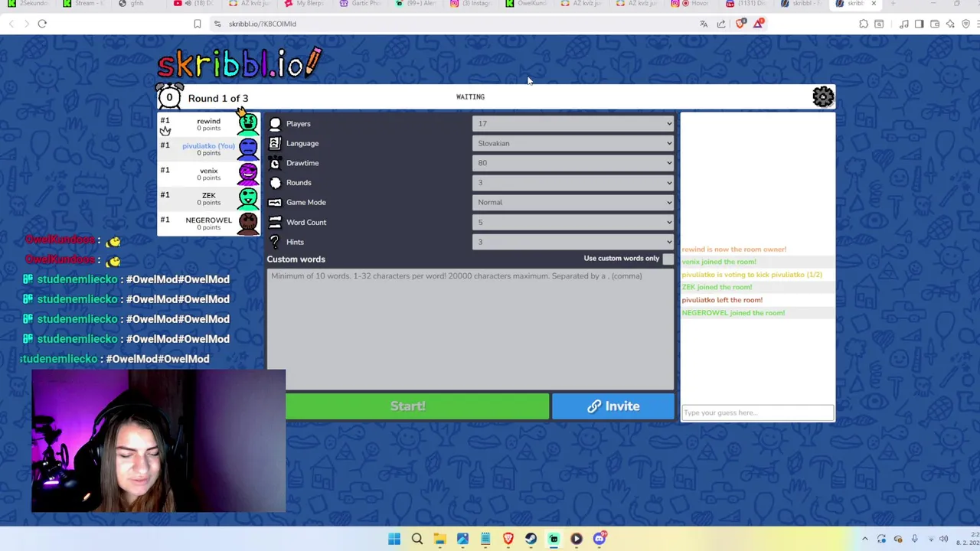Click the microphone icon in system tray

914,539
